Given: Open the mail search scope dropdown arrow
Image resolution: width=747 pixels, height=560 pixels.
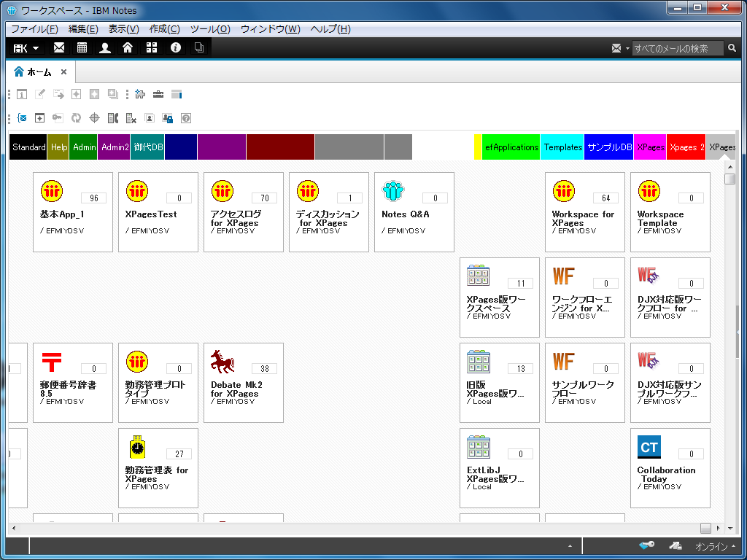Looking at the screenshot, I should point(627,49).
